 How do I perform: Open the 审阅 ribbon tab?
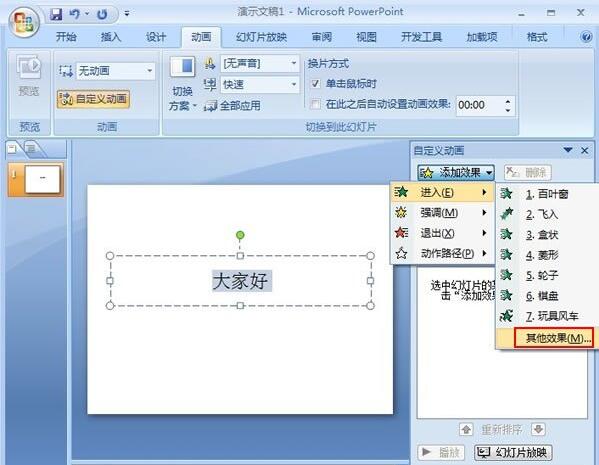[x=322, y=37]
